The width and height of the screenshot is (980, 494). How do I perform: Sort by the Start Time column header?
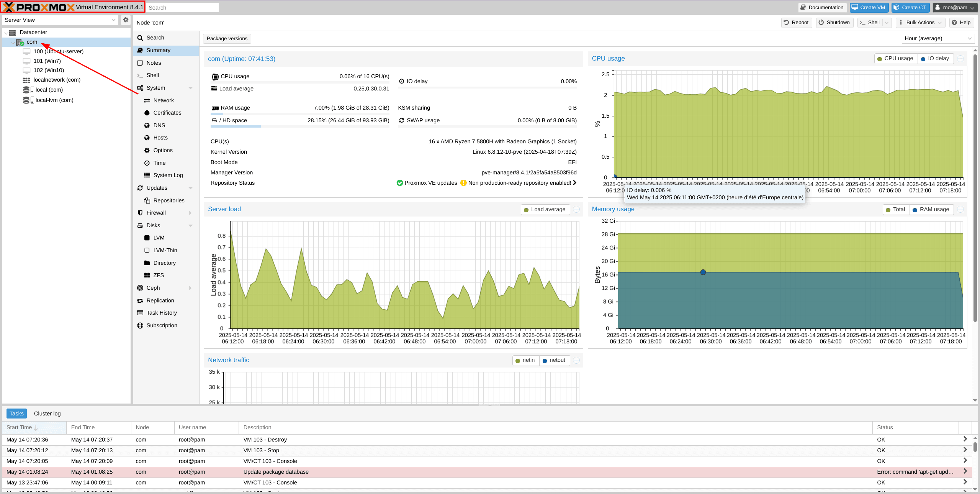(x=34, y=427)
